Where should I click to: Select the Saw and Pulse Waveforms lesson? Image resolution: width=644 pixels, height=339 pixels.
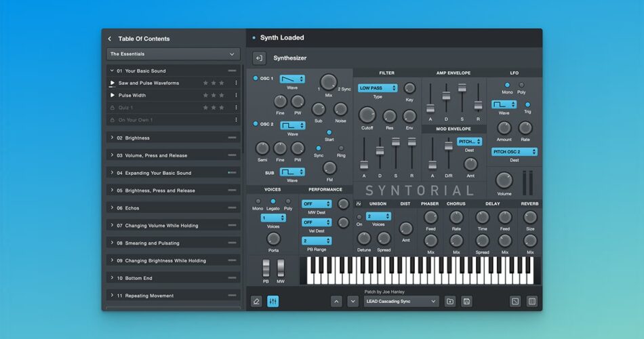(x=148, y=83)
